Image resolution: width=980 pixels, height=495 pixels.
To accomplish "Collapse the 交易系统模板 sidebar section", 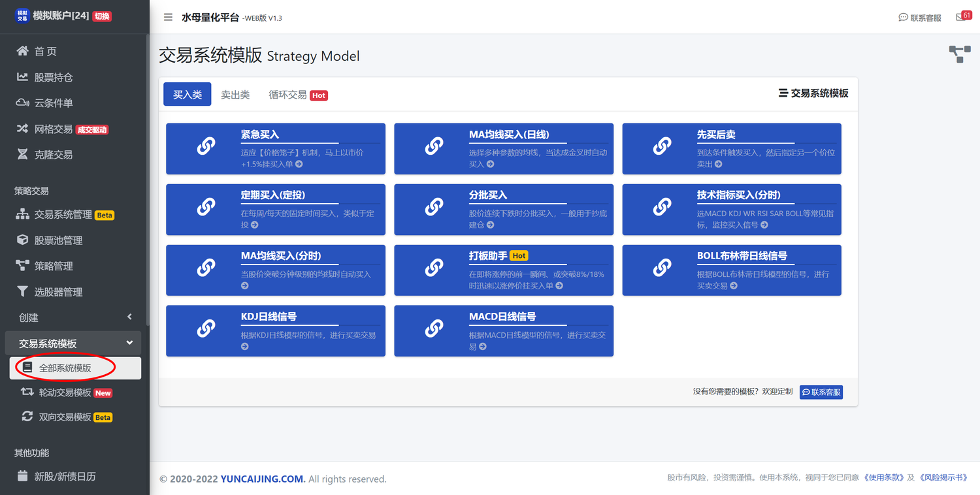I will (74, 343).
